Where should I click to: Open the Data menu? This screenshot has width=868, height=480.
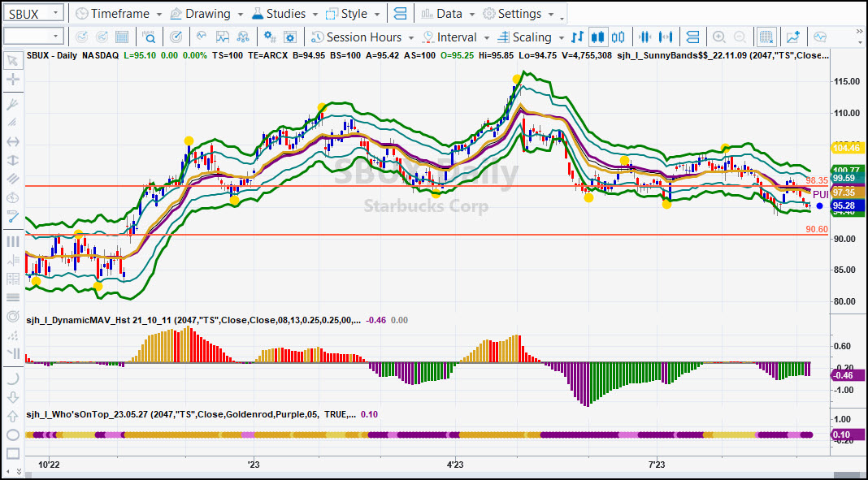point(449,14)
